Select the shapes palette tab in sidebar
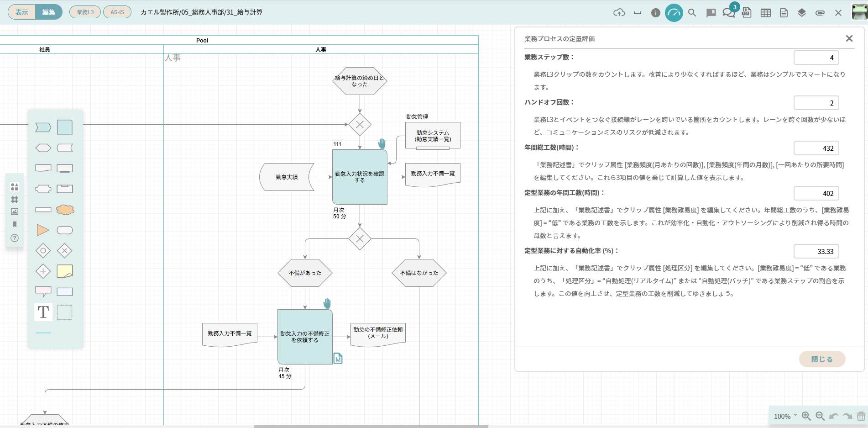 coord(15,187)
